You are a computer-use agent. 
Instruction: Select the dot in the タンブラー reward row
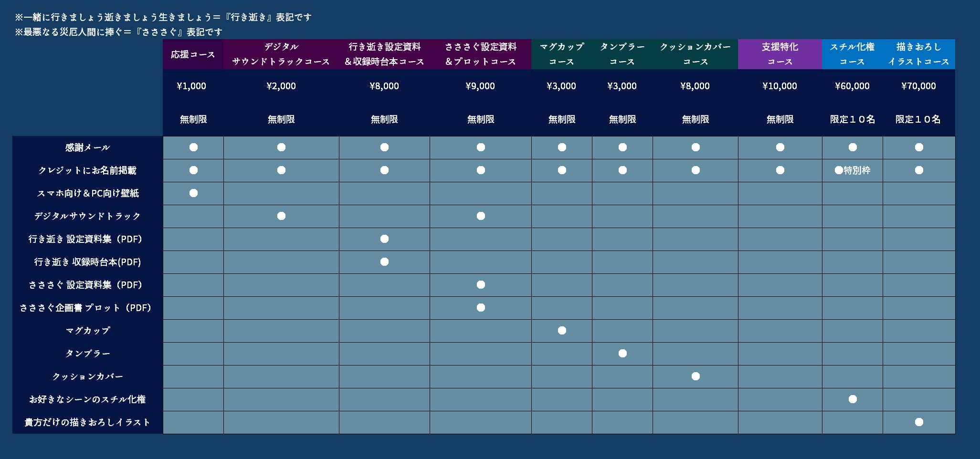point(622,354)
